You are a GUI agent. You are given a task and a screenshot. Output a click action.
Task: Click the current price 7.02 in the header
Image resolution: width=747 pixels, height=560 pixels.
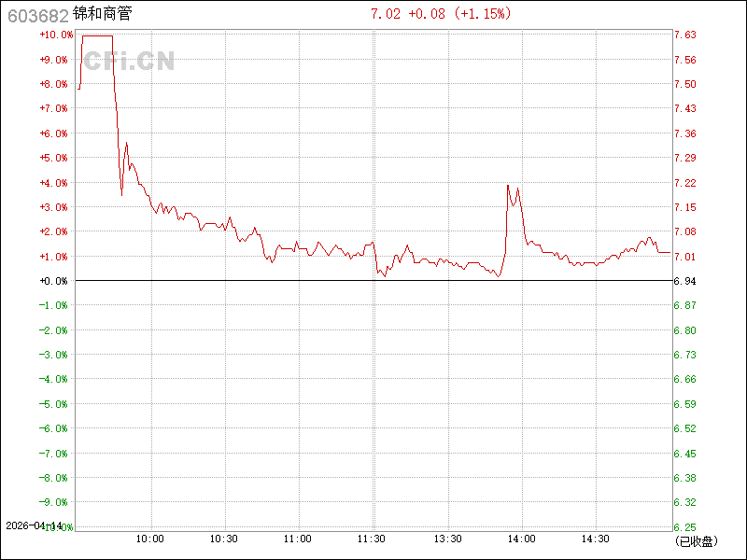coord(386,14)
